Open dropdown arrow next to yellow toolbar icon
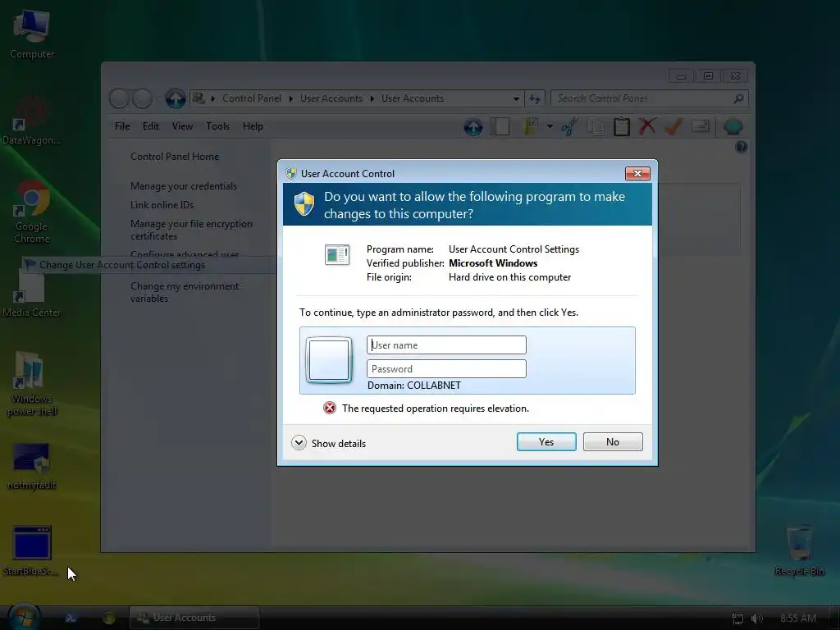The height and width of the screenshot is (630, 840). click(550, 127)
